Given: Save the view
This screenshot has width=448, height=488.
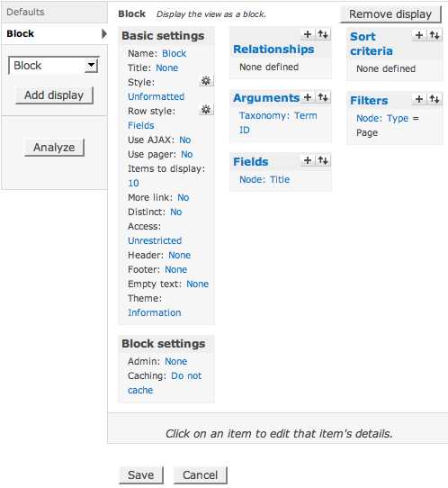Looking at the screenshot, I should (141, 474).
